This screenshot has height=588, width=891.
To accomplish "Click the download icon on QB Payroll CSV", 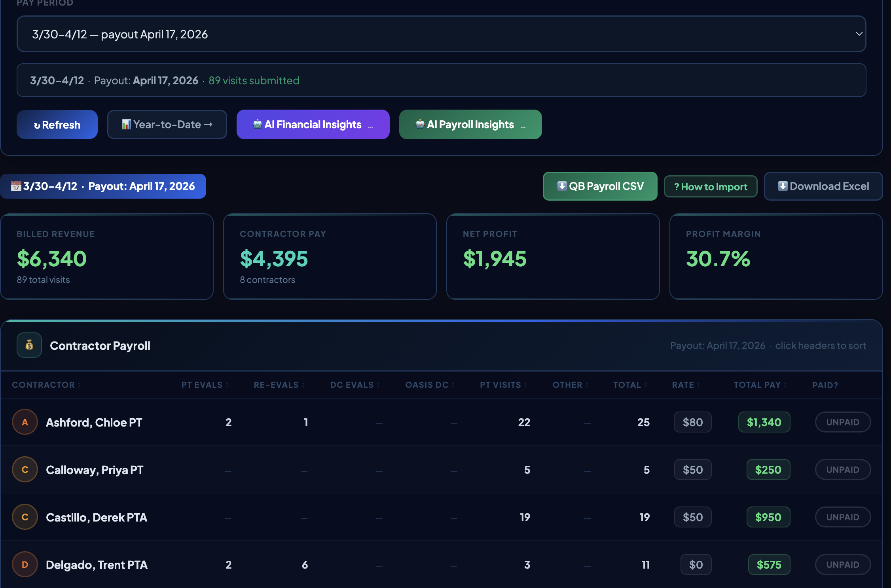I will tap(563, 186).
